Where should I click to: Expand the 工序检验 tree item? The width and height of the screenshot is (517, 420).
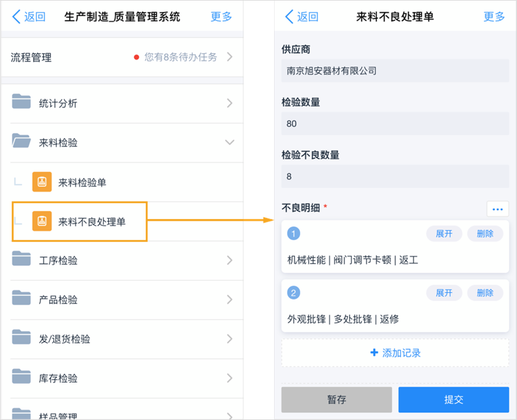(230, 260)
